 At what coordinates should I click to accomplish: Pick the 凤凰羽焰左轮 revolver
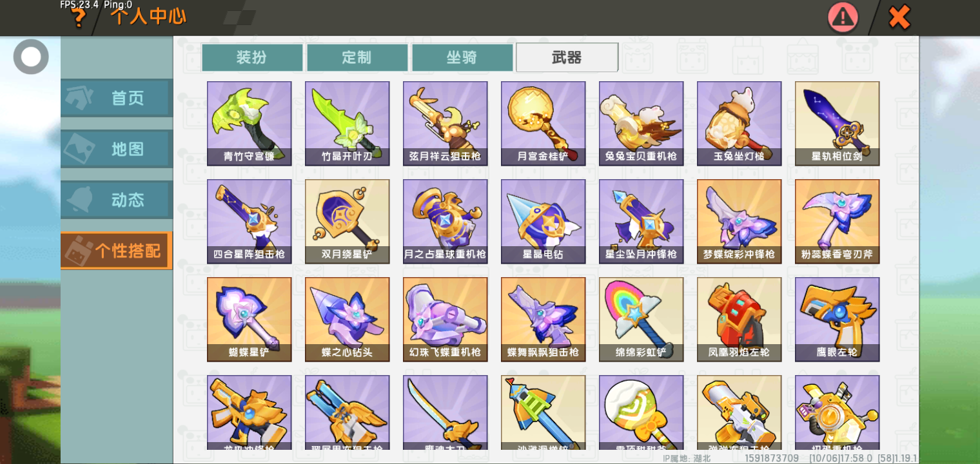pos(739,320)
